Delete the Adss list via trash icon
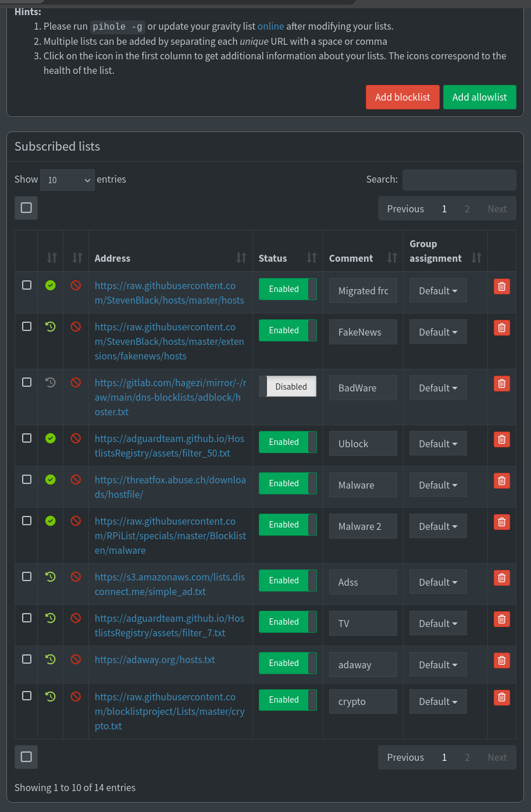Image resolution: width=531 pixels, height=812 pixels. 502,578
